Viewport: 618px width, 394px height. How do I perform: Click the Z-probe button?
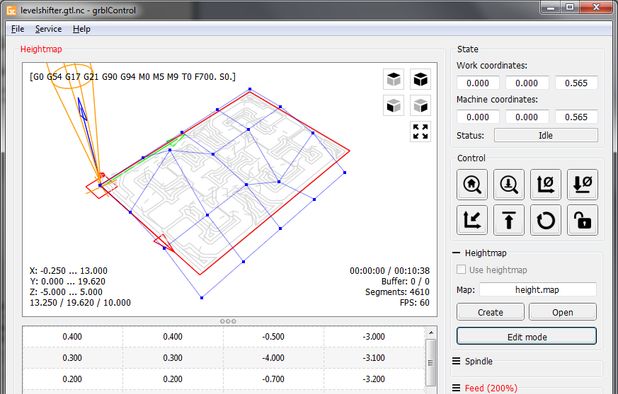[509, 184]
